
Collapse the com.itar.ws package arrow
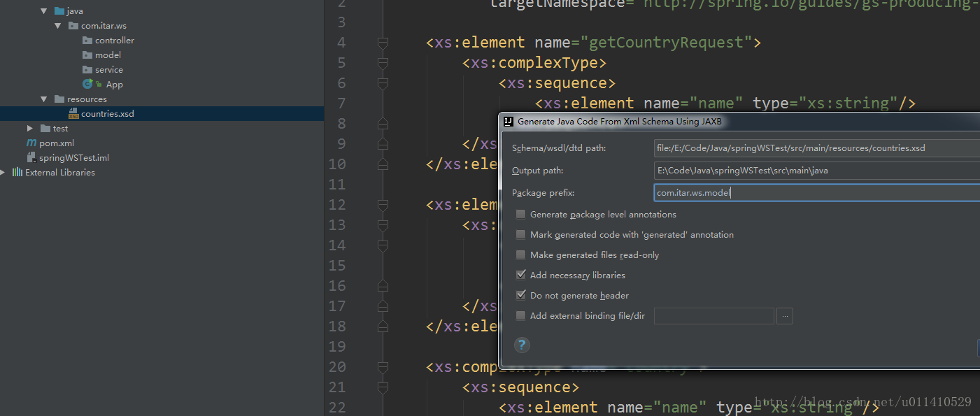58,26
